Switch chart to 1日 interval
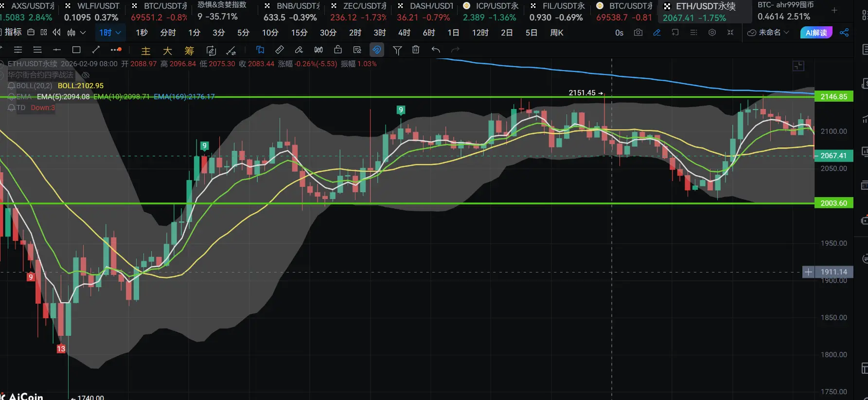868x400 pixels. 453,33
